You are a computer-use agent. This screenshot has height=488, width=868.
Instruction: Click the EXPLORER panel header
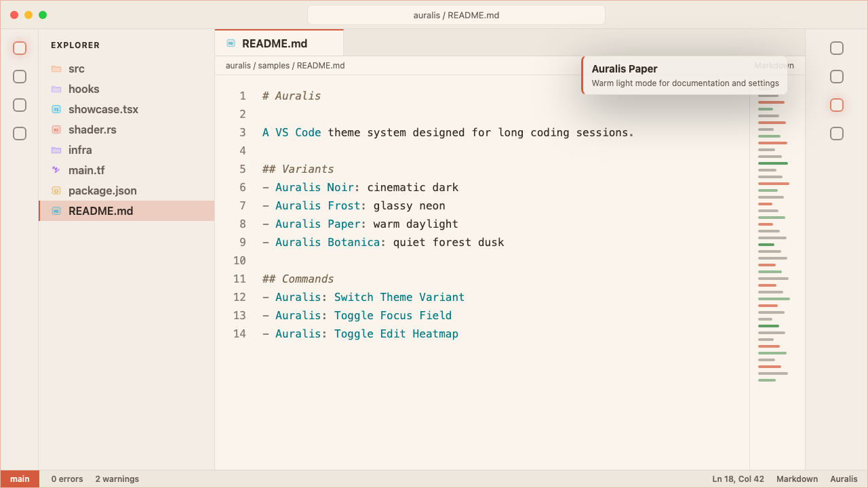75,45
